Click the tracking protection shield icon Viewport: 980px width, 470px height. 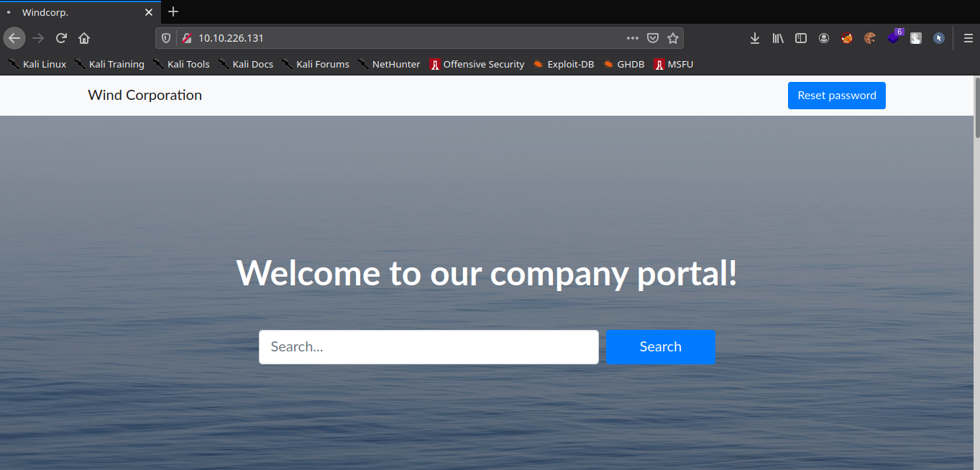[x=166, y=38]
